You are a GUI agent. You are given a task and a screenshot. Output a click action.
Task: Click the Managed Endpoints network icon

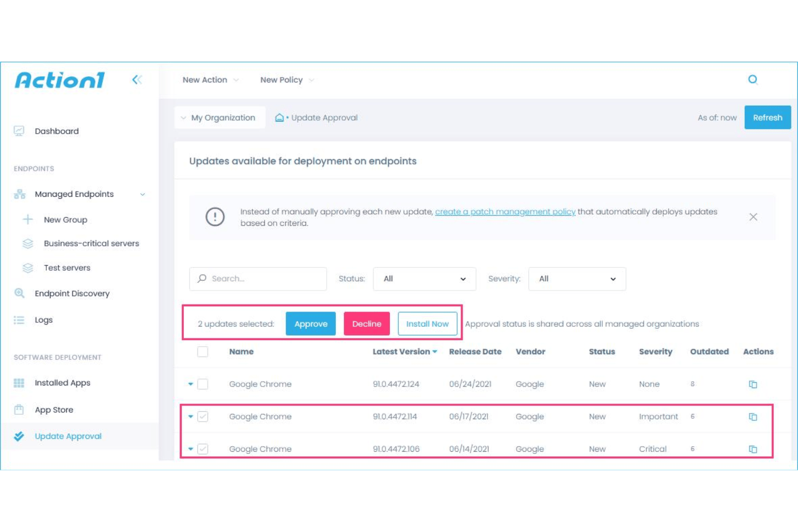pyautogui.click(x=19, y=194)
